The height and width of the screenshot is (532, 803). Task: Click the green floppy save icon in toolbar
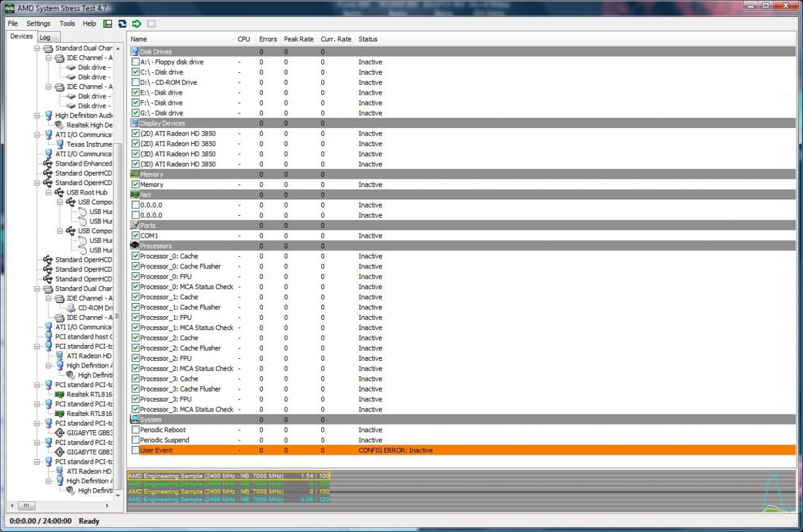tap(108, 24)
